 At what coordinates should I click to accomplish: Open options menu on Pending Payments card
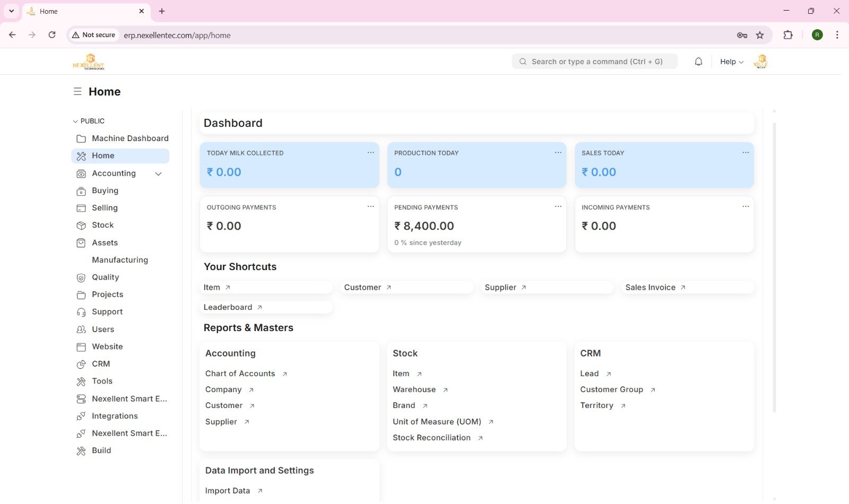pos(558,206)
